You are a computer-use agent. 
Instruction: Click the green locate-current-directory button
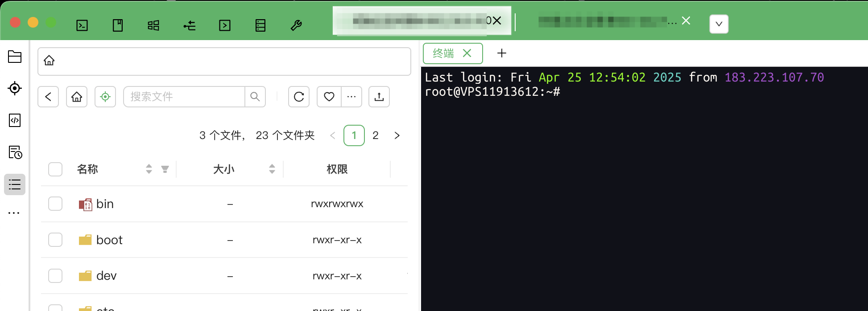pyautogui.click(x=105, y=97)
